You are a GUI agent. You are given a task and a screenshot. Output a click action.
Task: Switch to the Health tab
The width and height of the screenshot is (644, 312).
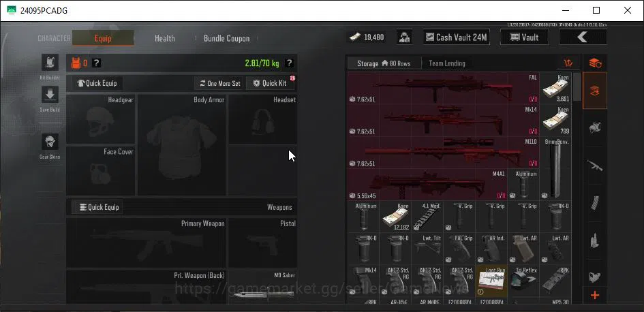165,38
